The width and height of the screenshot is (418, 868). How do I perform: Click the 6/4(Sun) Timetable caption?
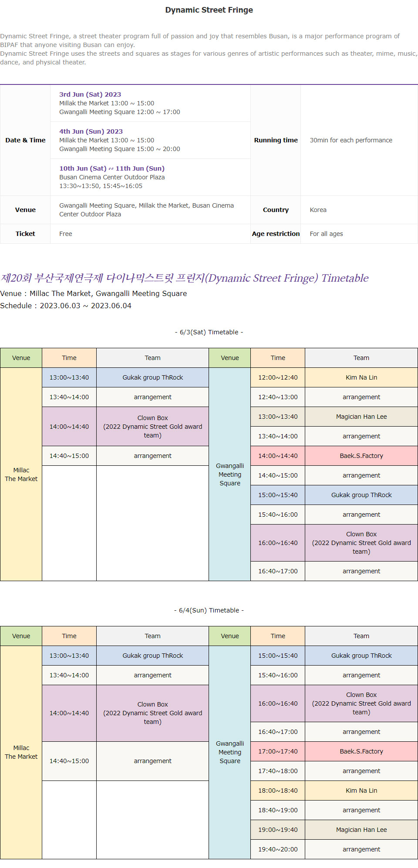tap(209, 610)
